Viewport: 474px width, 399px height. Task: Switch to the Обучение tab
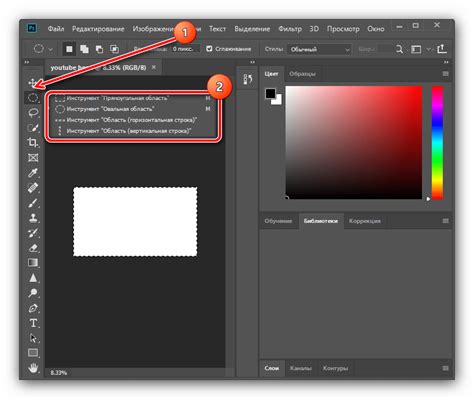[278, 221]
